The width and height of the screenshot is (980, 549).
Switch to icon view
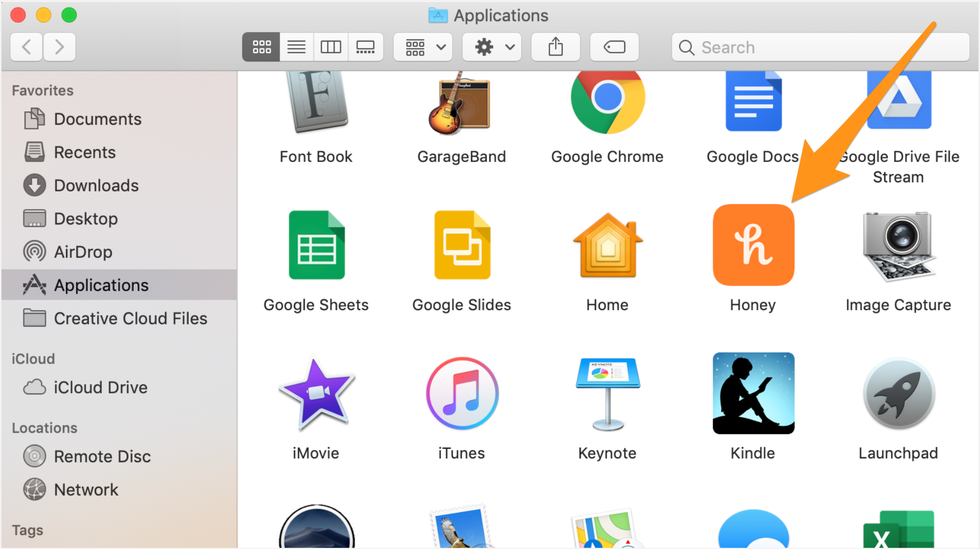[261, 47]
